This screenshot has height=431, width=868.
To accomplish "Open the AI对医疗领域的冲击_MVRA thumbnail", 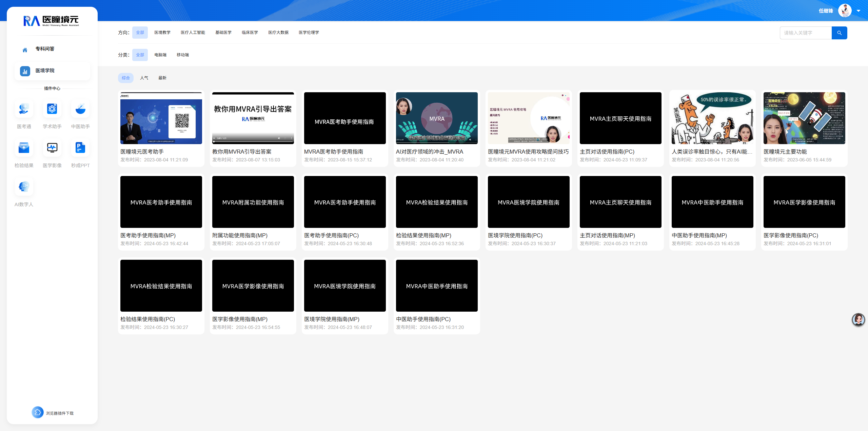I will coord(437,118).
